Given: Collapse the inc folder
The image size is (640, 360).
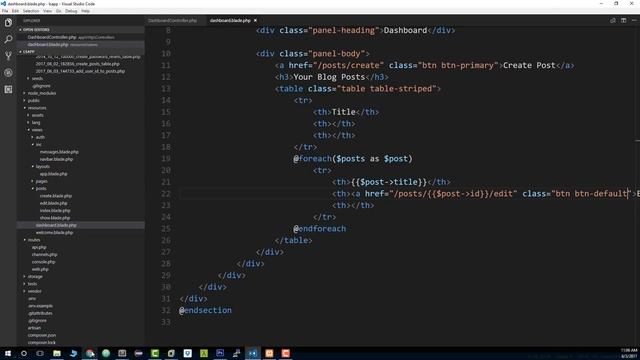Looking at the screenshot, I should (38, 144).
